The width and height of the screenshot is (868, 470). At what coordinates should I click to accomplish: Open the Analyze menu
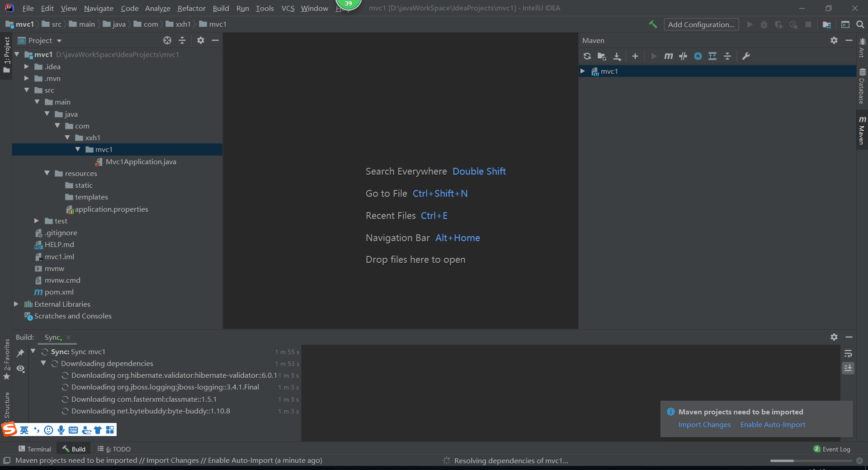pos(157,8)
